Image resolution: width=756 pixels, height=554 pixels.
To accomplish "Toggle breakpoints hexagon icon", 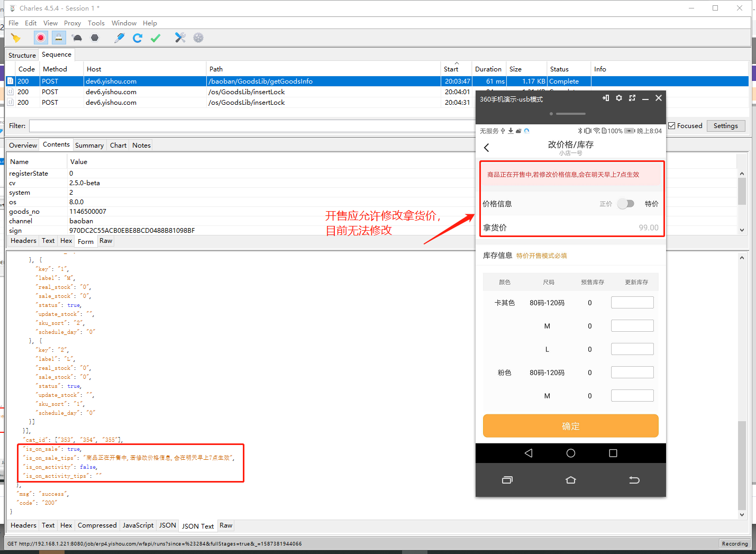I will [x=95, y=38].
